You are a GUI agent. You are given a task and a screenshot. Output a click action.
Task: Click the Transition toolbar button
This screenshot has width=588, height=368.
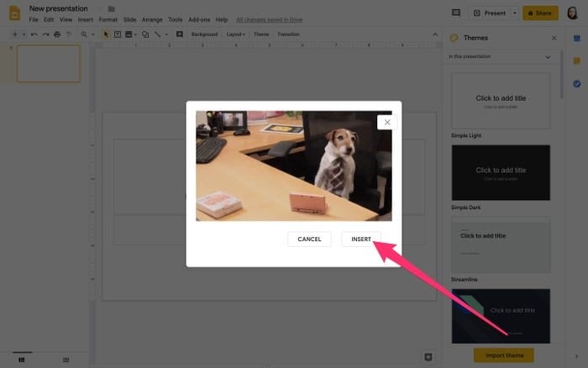coord(288,34)
